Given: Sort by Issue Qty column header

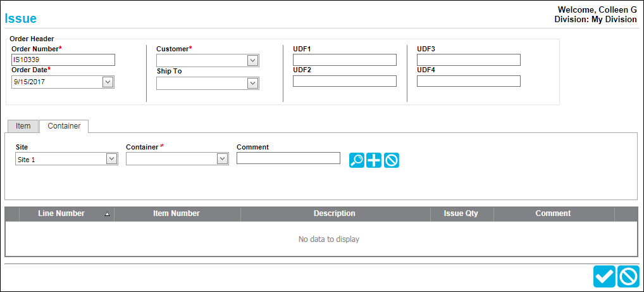Looking at the screenshot, I should coord(461,213).
